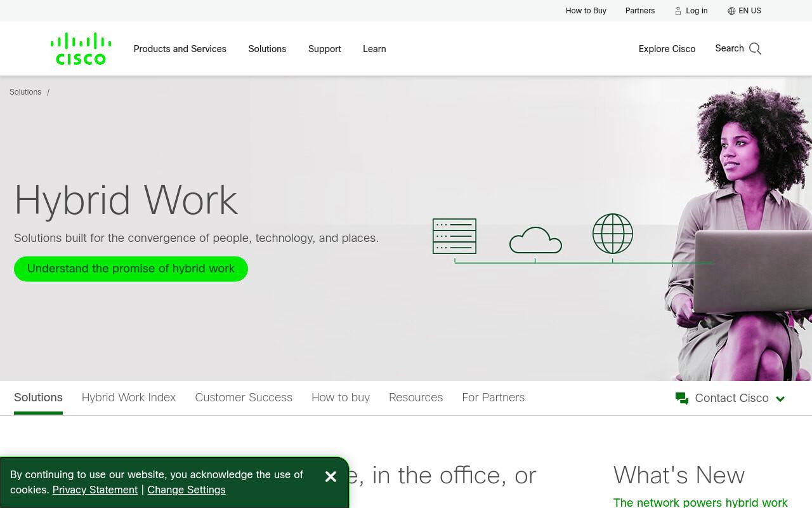Screen dimensions: 812x508
Task: Click Understand the promise of hybrid work
Action: click(131, 269)
